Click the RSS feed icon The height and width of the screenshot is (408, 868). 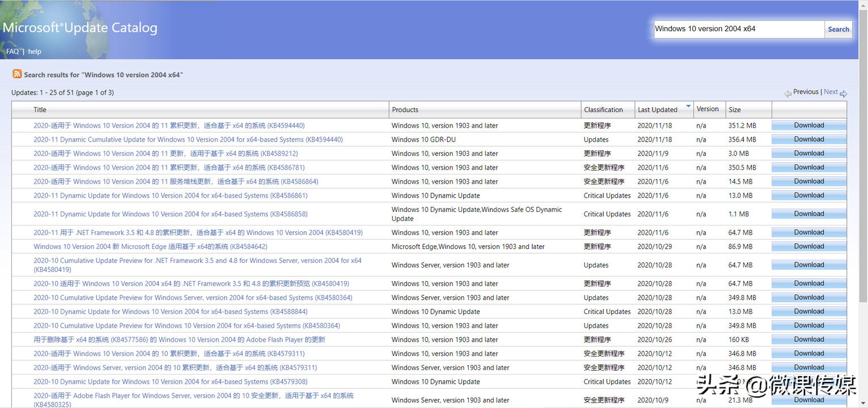(17, 74)
